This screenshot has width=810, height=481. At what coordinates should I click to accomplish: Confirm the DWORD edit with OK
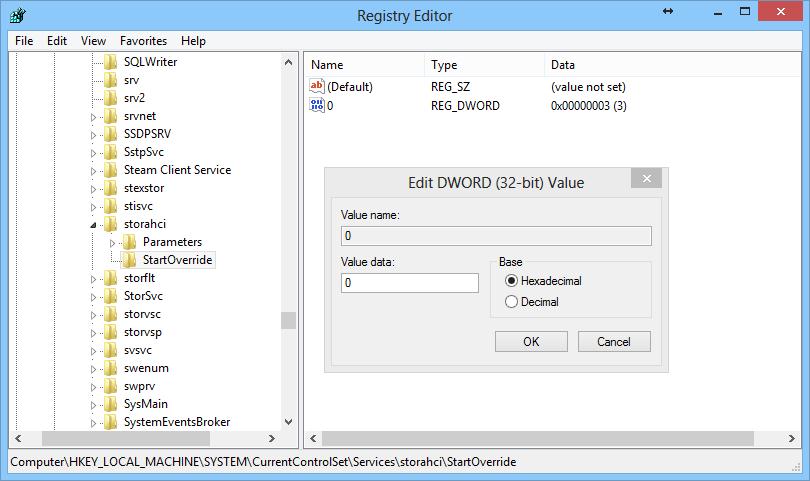pos(531,342)
